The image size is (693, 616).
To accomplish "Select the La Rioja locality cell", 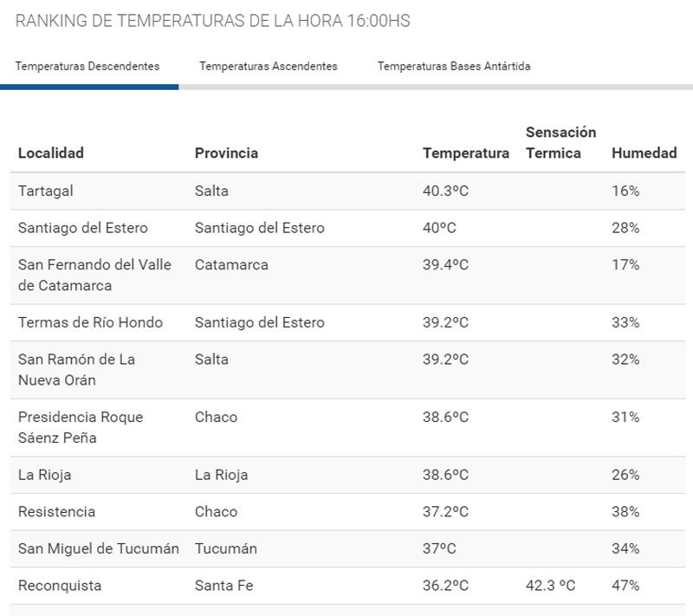I will click(45, 475).
